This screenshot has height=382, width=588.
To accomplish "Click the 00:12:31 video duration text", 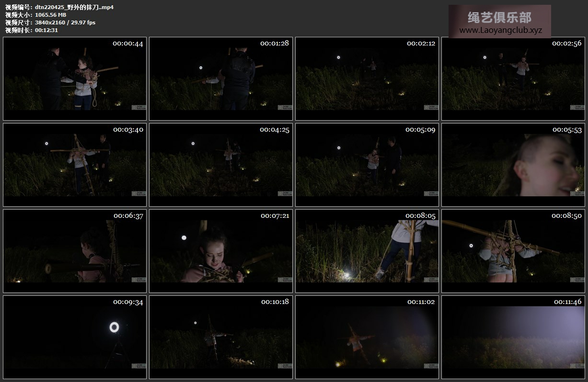I will click(46, 30).
